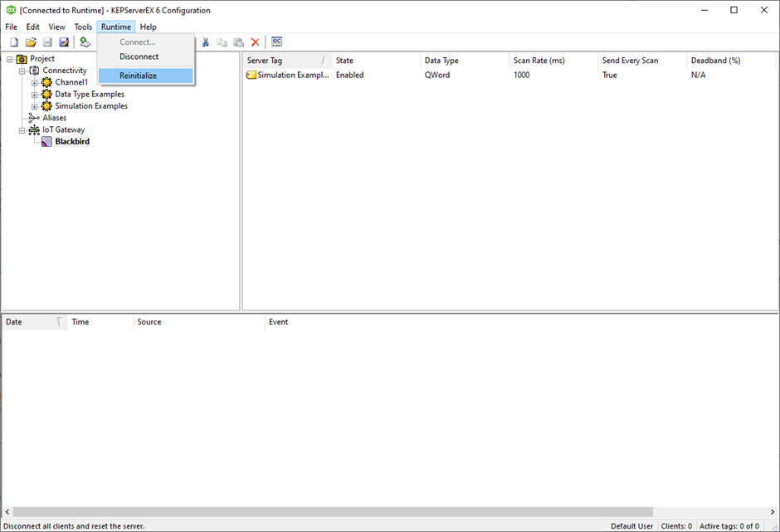The height and width of the screenshot is (532, 780).
Task: Sort event log by Date column
Action: click(x=35, y=322)
